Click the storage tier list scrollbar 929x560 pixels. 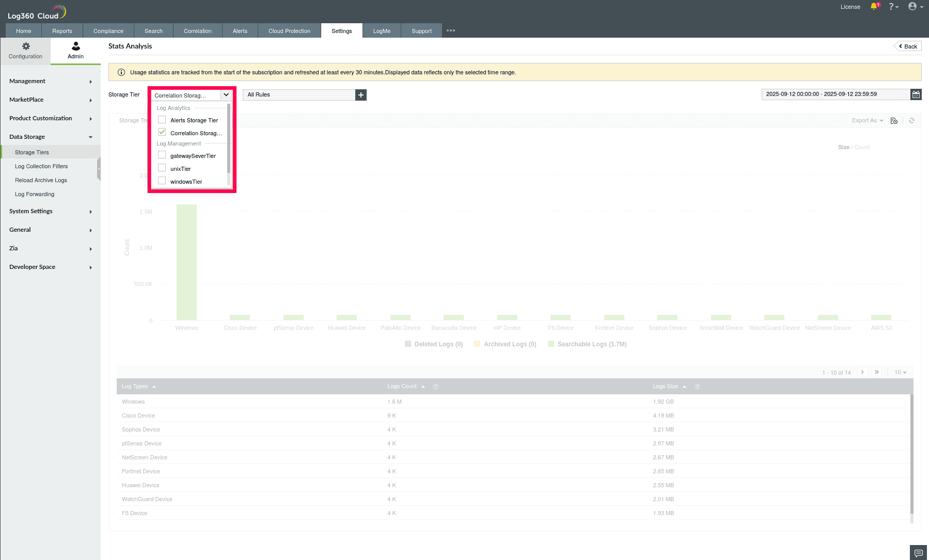[229, 138]
